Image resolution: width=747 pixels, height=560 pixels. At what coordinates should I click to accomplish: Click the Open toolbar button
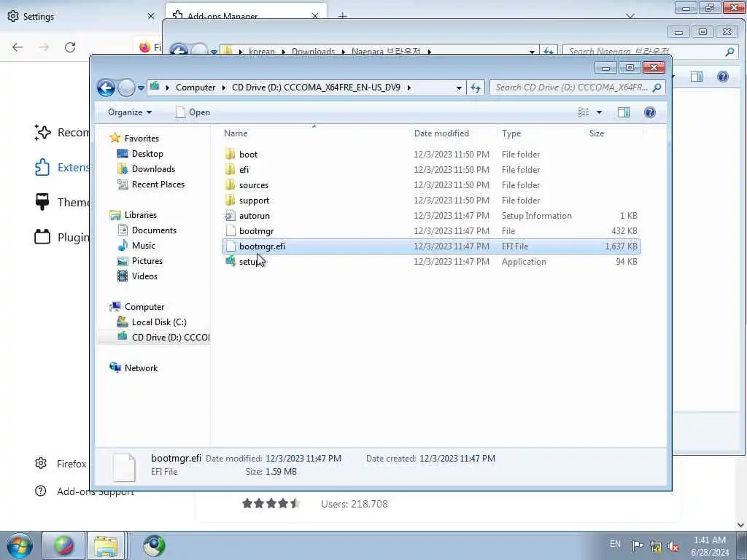(x=193, y=112)
